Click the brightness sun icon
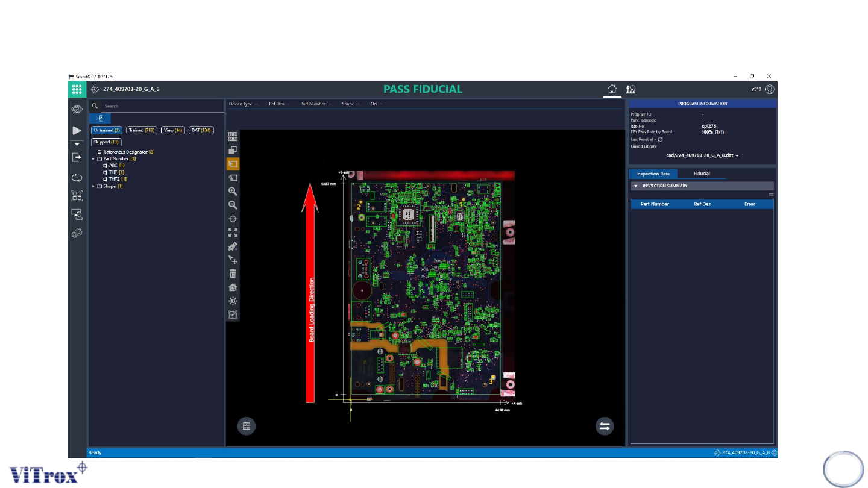The image size is (868, 488). [233, 301]
